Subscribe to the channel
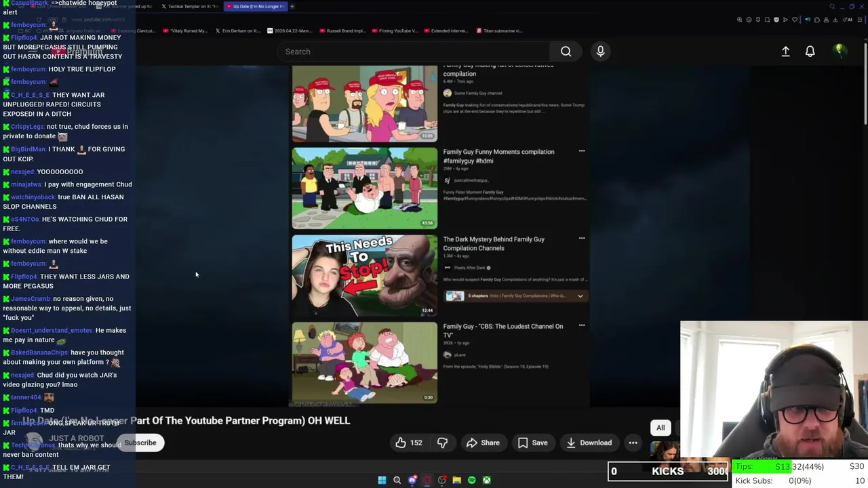Image resolution: width=868 pixels, height=488 pixels. [140, 443]
